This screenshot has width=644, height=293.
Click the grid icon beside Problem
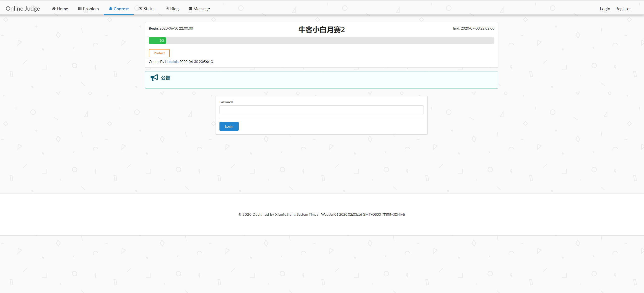coord(79,8)
